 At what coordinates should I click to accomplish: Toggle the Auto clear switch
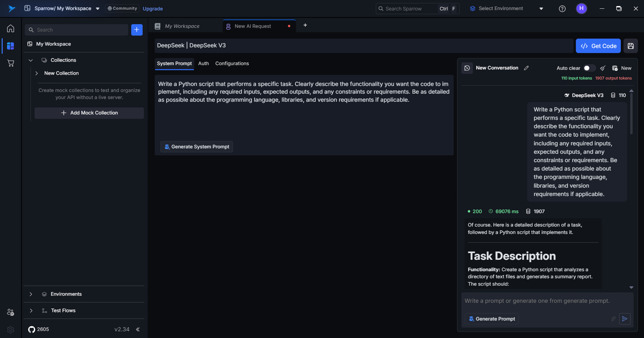tap(589, 68)
